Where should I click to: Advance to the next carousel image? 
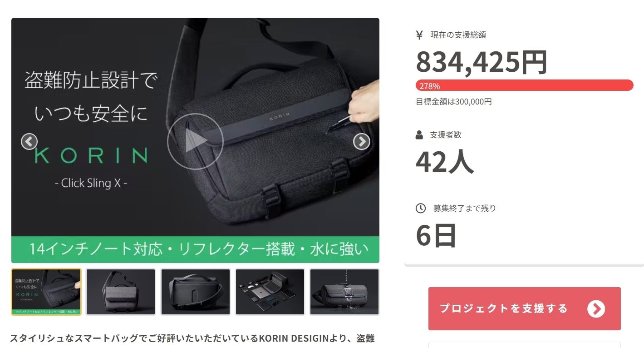(362, 142)
